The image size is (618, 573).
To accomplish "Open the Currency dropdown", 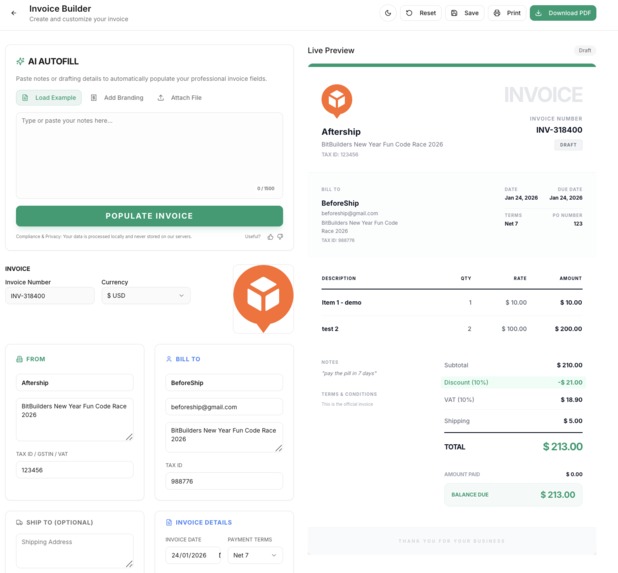I will point(146,296).
